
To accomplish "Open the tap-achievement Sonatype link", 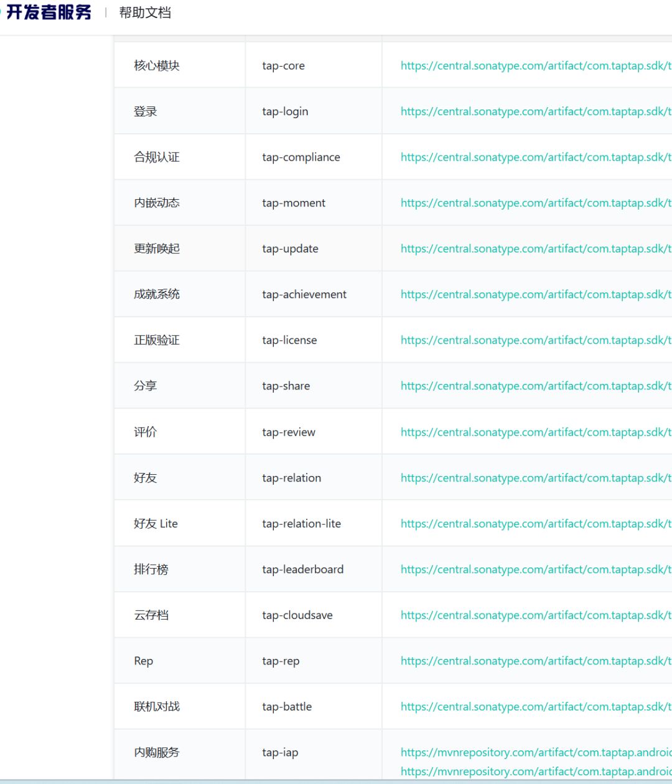I will (536, 294).
